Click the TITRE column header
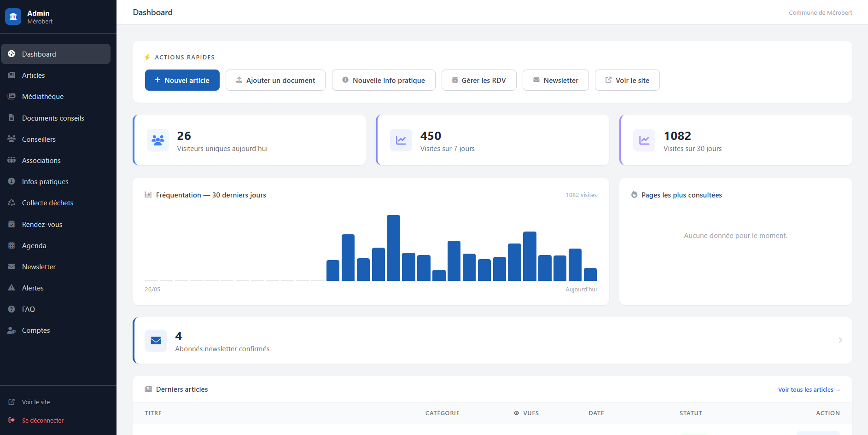The image size is (868, 435). coord(153,413)
